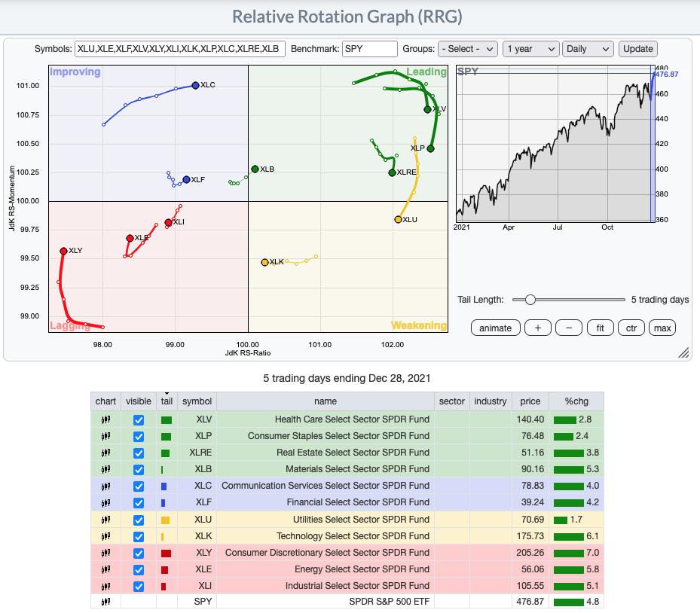Viewport: 700px width, 613px height.
Task: Click the resize grip icon of the RRG panel
Action: (x=683, y=353)
